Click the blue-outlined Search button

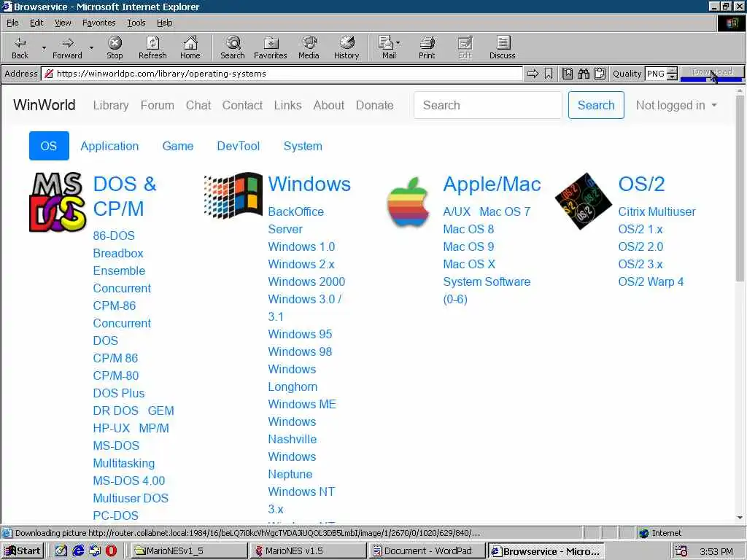(596, 105)
